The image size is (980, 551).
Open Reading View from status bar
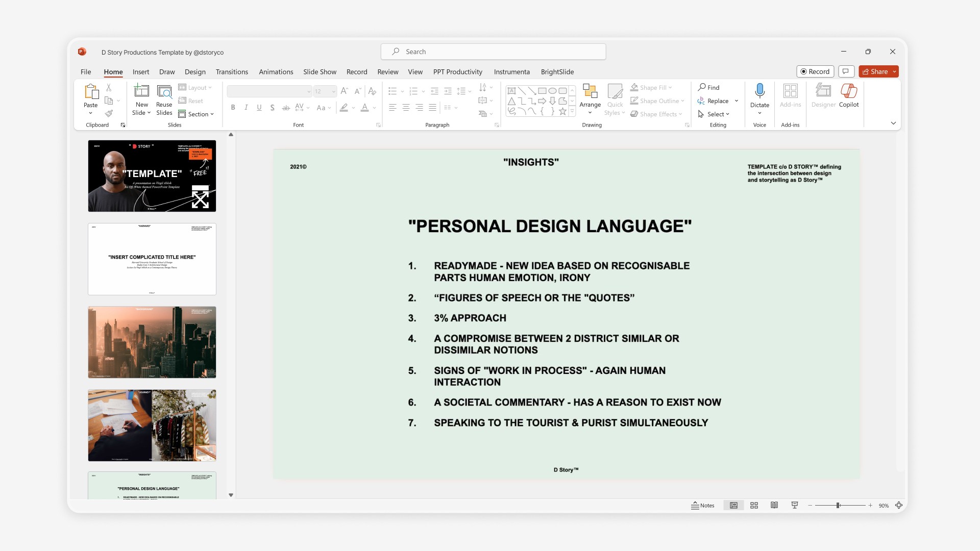coord(774,505)
